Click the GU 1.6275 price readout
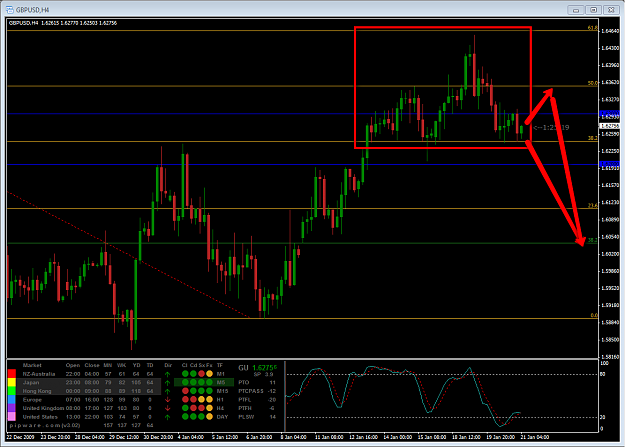625x447 pixels. click(x=257, y=368)
